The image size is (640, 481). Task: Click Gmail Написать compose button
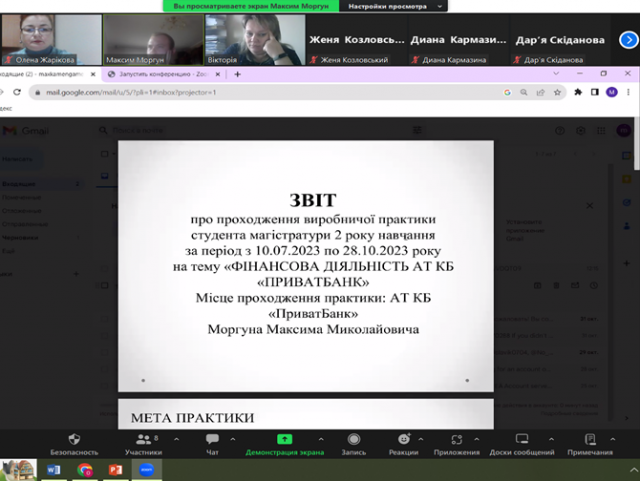(20, 159)
